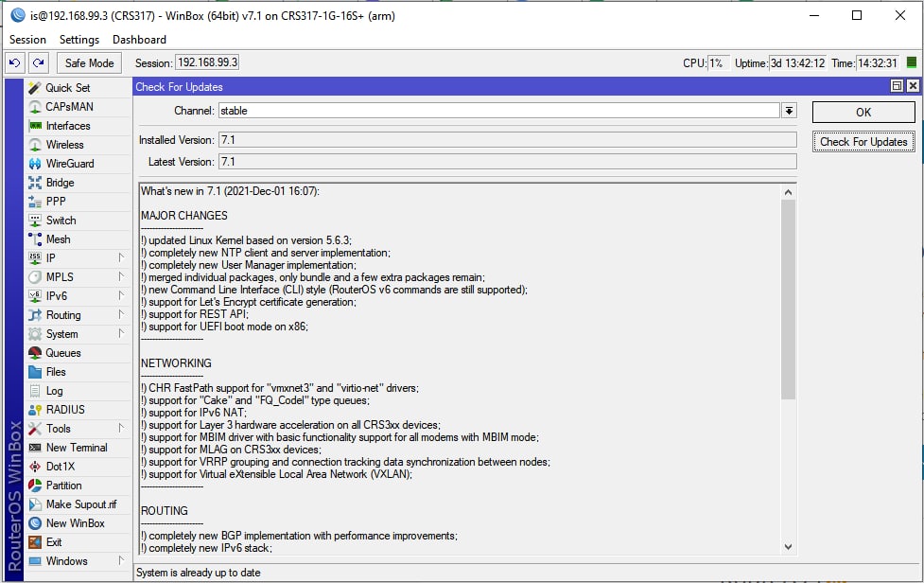Click the CPU usage indicator
This screenshot has width=924, height=583.
[x=719, y=63]
